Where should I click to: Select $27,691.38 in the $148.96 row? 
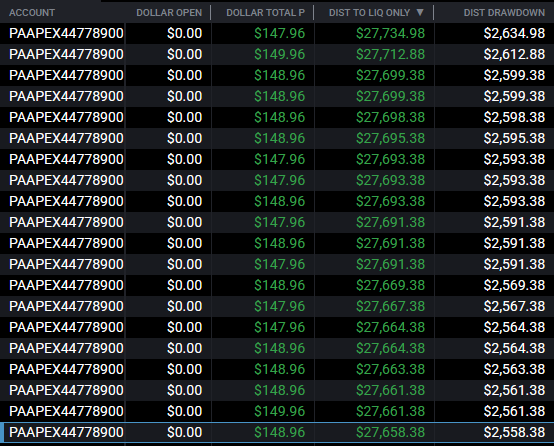tap(390, 243)
